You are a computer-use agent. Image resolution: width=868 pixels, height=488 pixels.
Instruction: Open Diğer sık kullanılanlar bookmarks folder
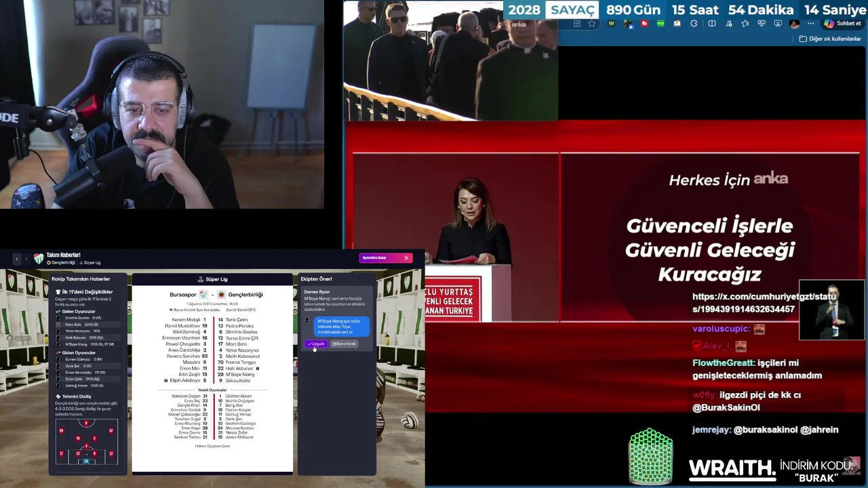(830, 39)
